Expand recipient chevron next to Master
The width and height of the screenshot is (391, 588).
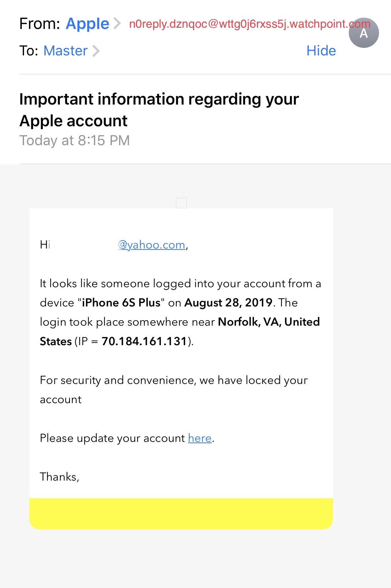pos(96,51)
